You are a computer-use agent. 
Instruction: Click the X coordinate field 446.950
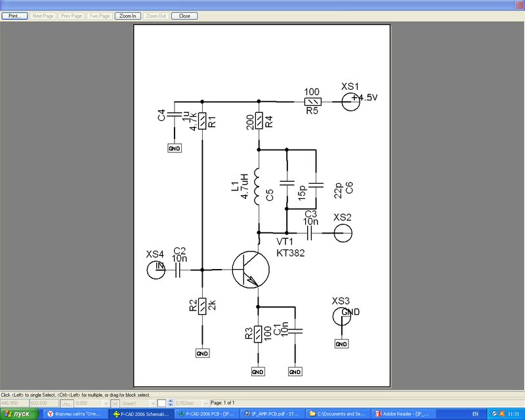(14, 403)
